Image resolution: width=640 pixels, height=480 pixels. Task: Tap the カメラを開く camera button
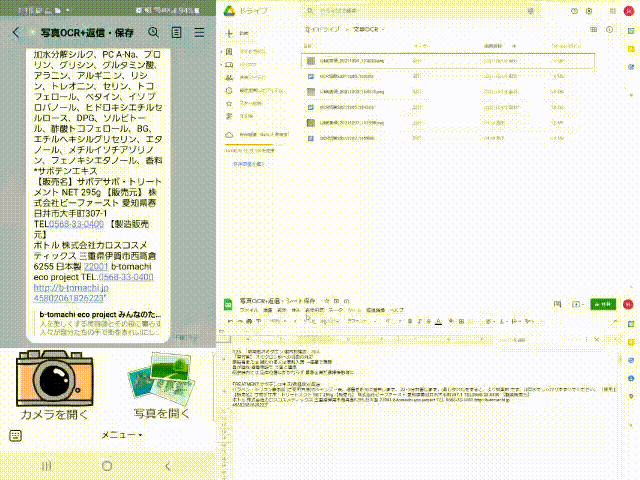point(54,385)
